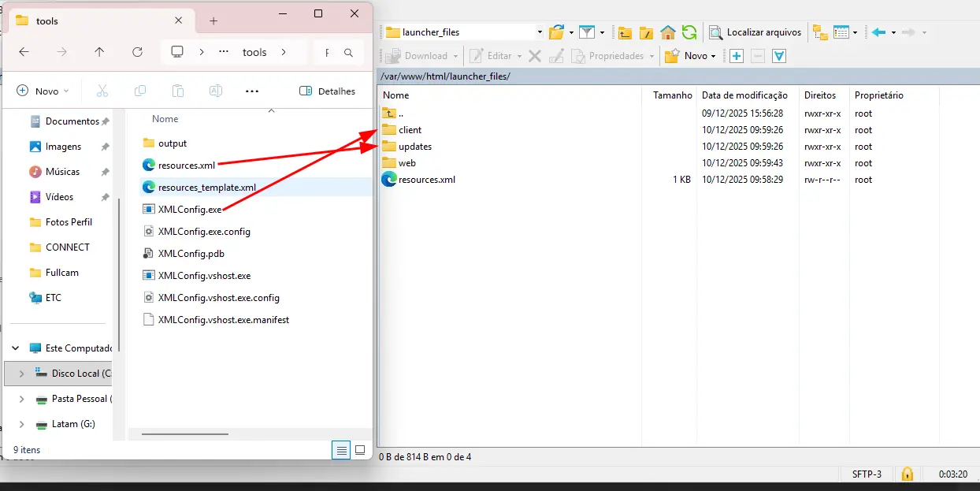Expand Latam (G:) drive node
The image size is (980, 491).
pyautogui.click(x=21, y=424)
